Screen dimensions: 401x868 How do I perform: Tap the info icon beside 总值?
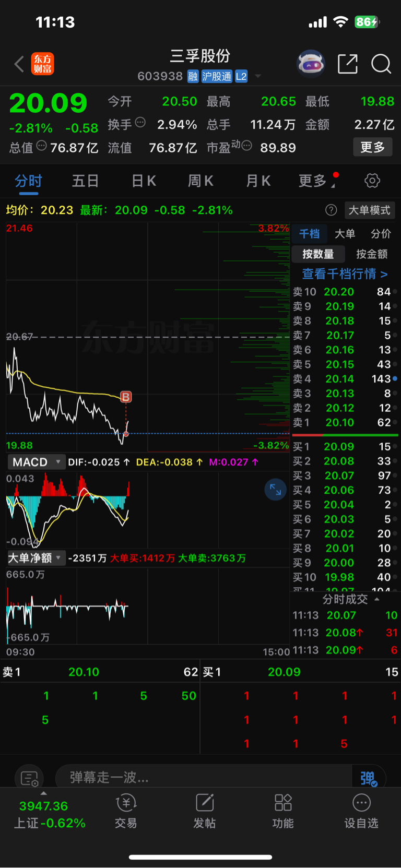tap(41, 146)
